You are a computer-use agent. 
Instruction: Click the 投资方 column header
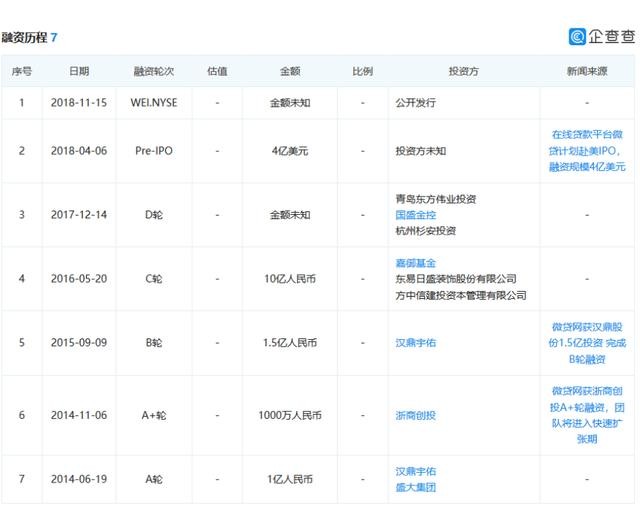coord(464,71)
